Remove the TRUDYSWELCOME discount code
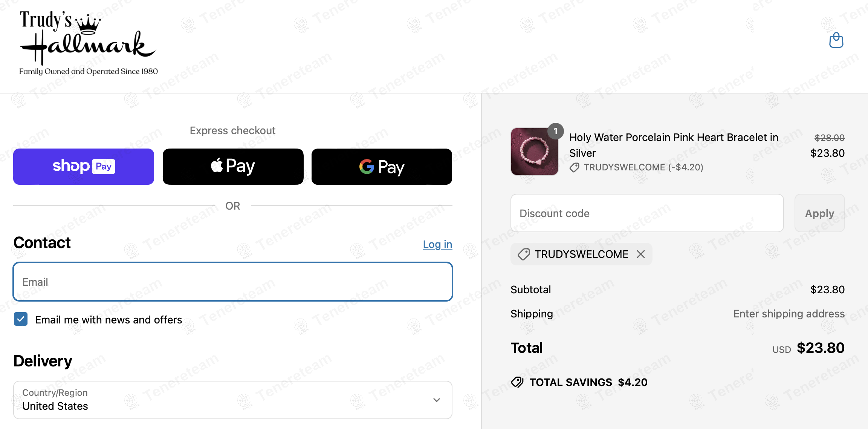The width and height of the screenshot is (868, 429). (640, 254)
